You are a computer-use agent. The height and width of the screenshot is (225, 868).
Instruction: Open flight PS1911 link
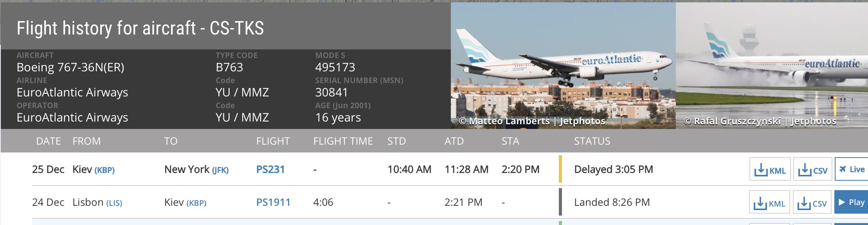[x=273, y=202]
